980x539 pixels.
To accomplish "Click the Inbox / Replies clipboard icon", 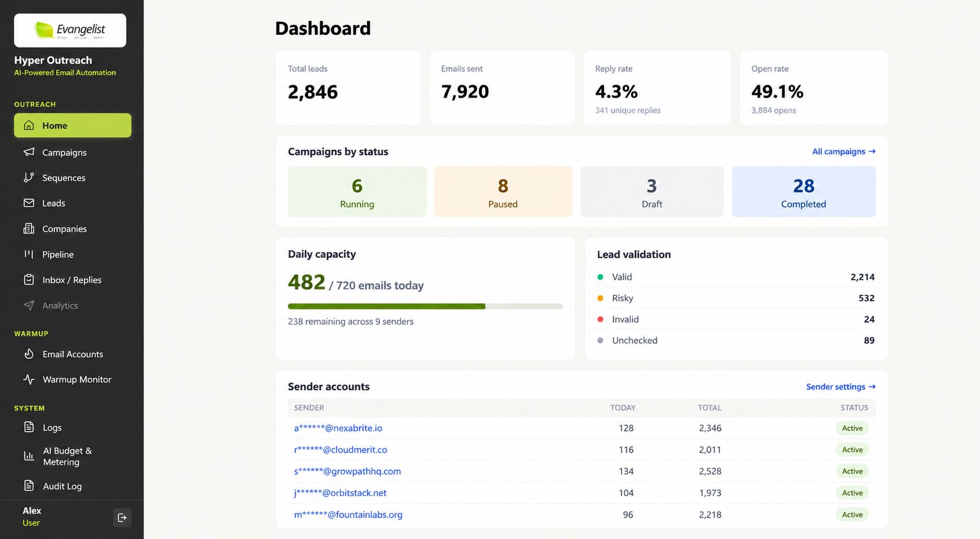I will (29, 279).
